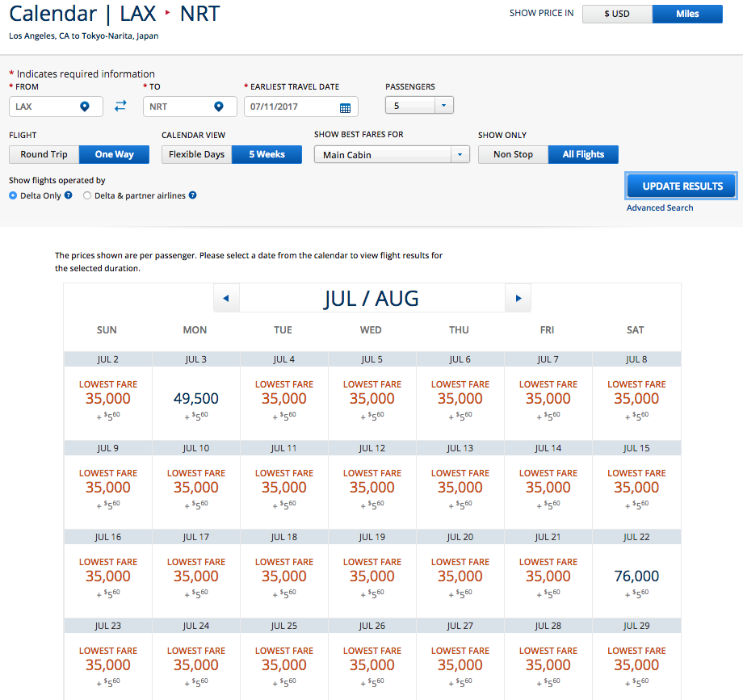Select Delta & partner airlines radio option

pyautogui.click(x=87, y=195)
